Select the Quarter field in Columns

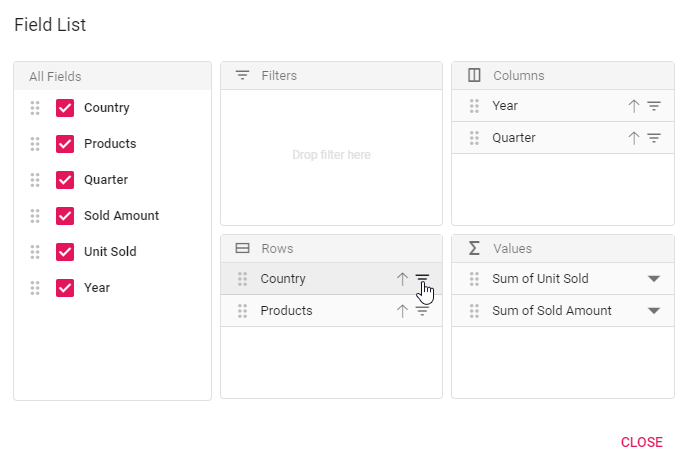click(x=563, y=138)
